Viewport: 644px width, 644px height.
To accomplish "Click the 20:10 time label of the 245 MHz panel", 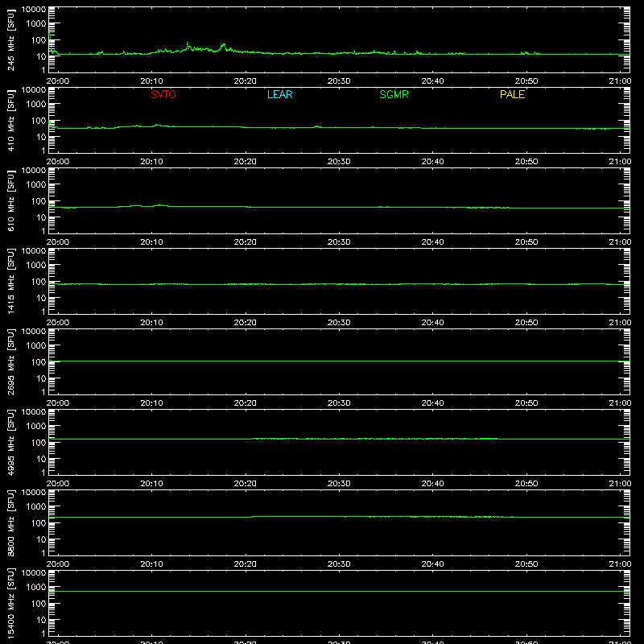I will (x=151, y=81).
